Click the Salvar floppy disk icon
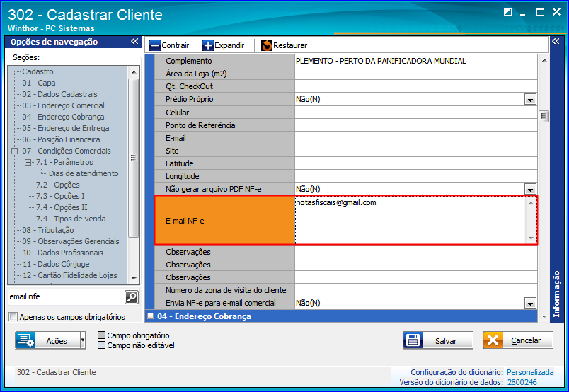The width and height of the screenshot is (569, 392). pos(413,340)
